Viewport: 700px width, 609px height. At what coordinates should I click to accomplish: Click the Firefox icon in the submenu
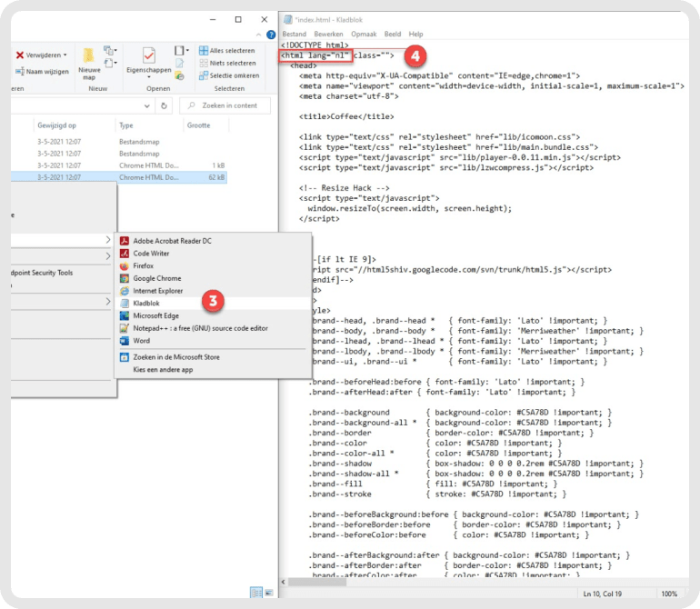tap(125, 265)
